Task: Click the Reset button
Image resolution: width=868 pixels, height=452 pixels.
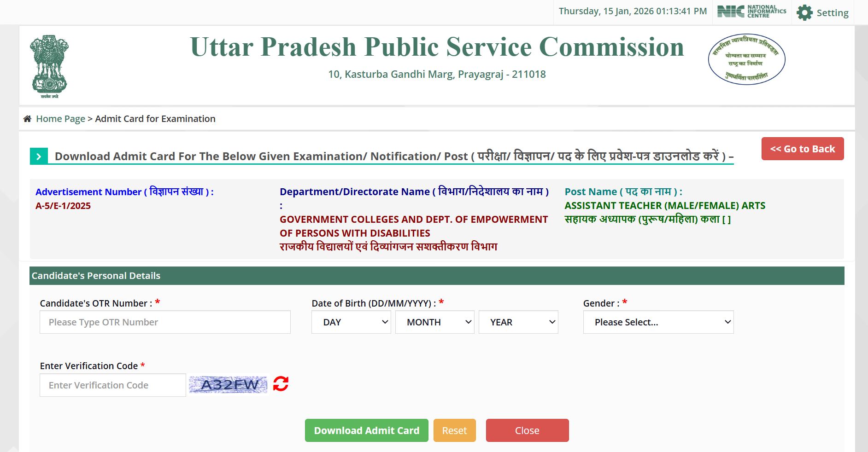Action: [454, 430]
